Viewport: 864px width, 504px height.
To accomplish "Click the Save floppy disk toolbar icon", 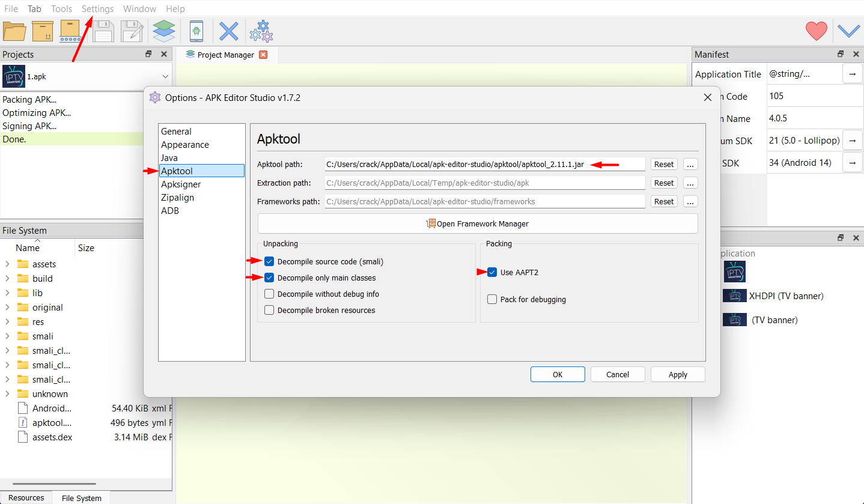I will coord(103,31).
